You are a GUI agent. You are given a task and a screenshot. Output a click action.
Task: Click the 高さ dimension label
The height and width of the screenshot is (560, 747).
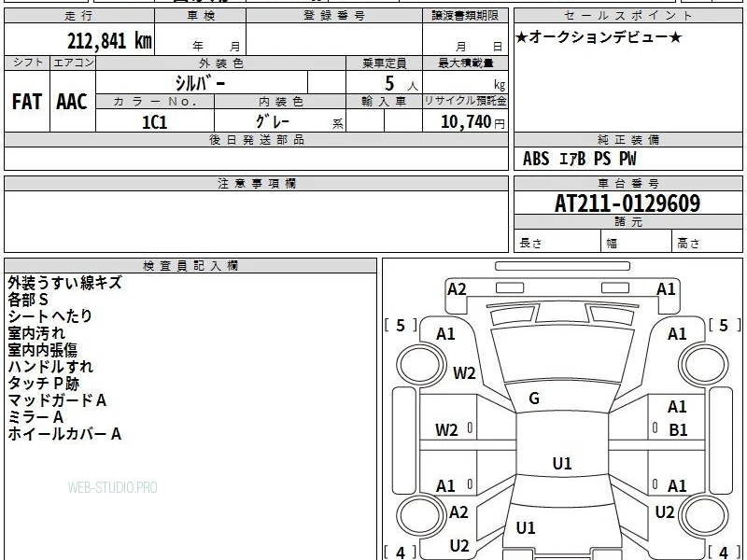688,243
